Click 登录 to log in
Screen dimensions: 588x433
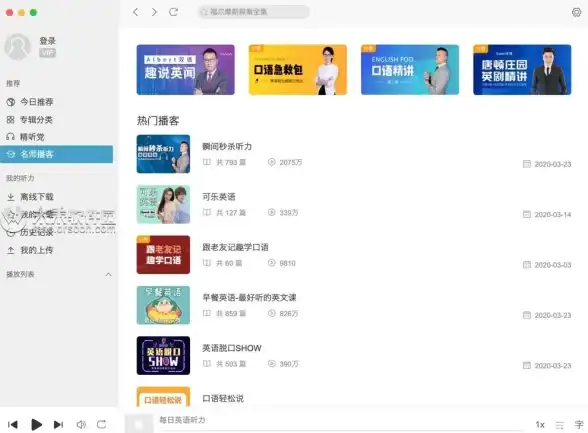click(48, 41)
